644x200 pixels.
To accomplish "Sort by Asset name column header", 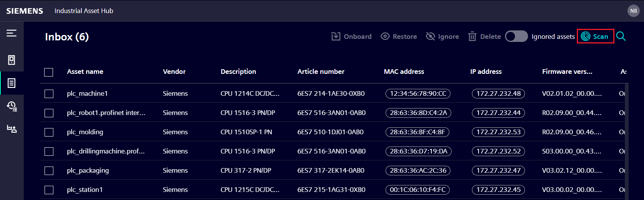I will [x=85, y=72].
